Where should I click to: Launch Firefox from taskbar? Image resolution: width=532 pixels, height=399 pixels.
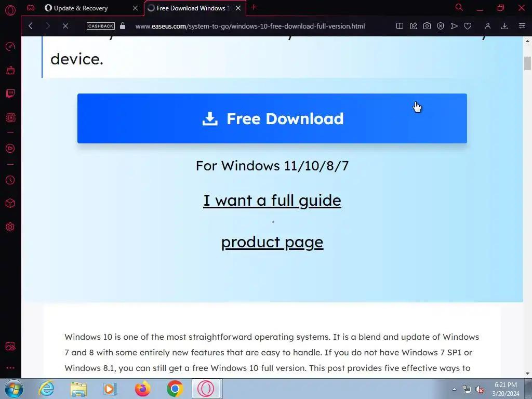click(142, 389)
